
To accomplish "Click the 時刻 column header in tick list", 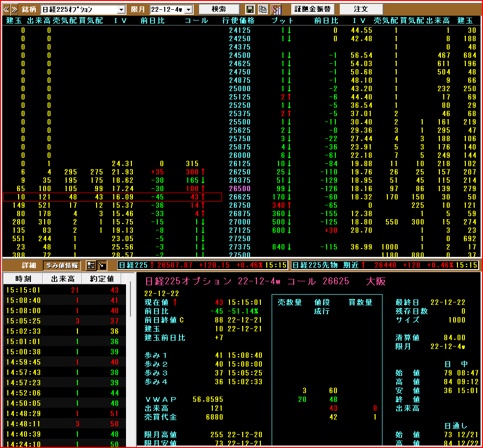I will click(x=23, y=279).
